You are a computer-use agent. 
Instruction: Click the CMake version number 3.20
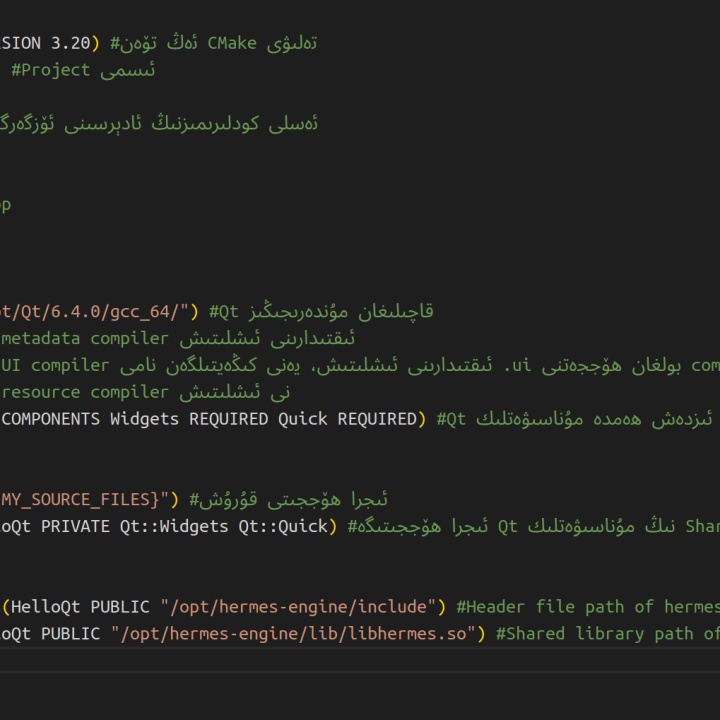pos(71,43)
